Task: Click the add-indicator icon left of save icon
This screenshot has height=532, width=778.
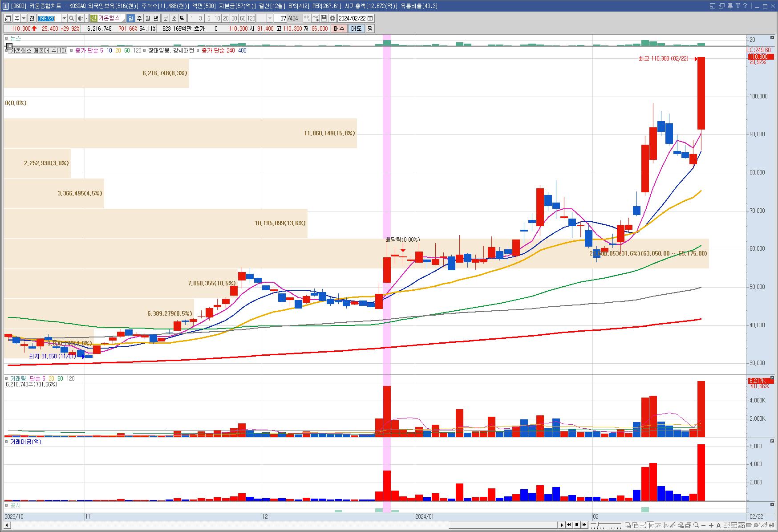Action: click(316, 18)
